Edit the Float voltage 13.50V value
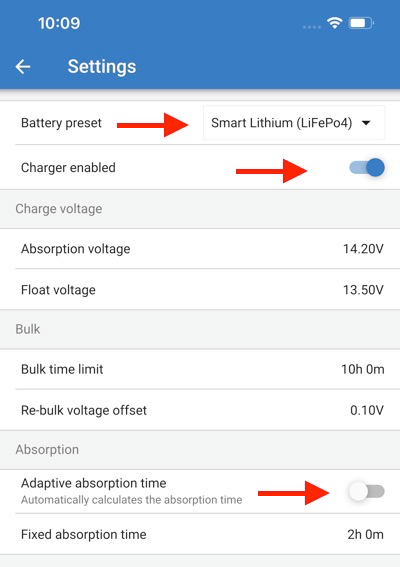400x567 pixels. [363, 290]
